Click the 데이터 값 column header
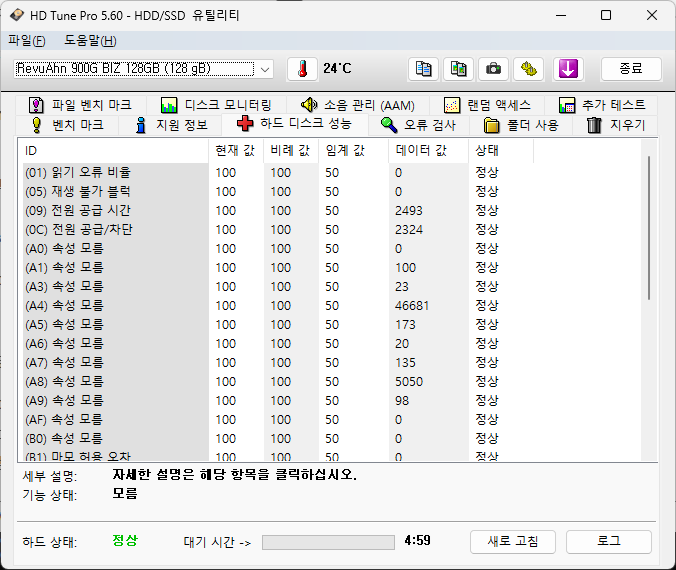 (429, 151)
